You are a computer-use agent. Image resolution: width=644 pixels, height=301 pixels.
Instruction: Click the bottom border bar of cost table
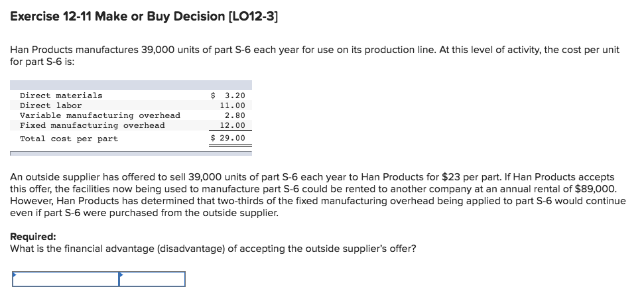pyautogui.click(x=131, y=154)
